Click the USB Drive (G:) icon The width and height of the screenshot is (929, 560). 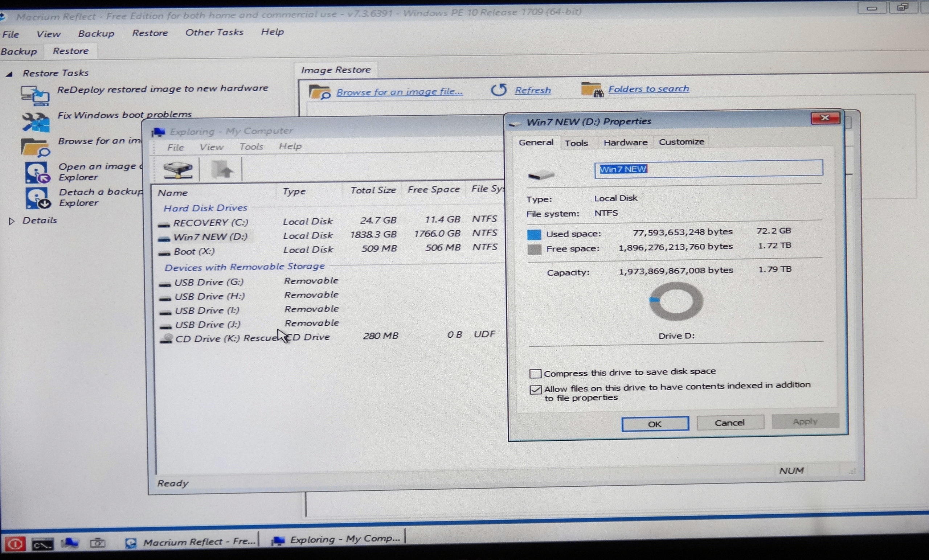tap(165, 284)
